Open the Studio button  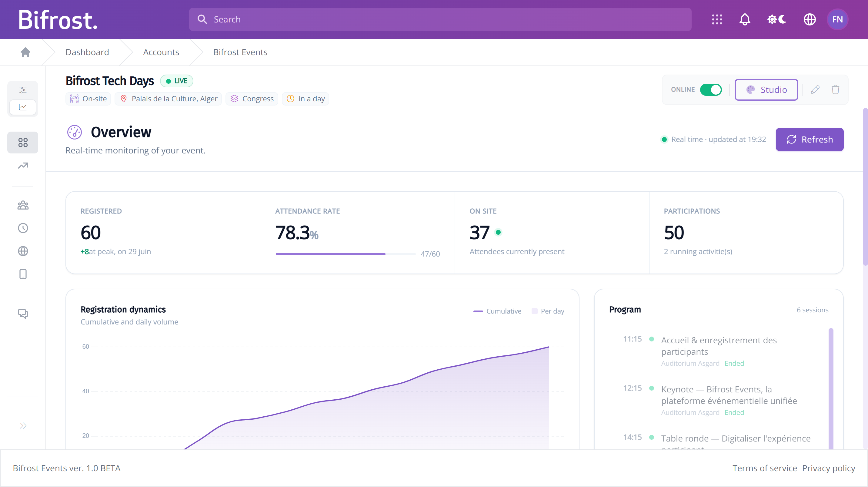coord(766,90)
